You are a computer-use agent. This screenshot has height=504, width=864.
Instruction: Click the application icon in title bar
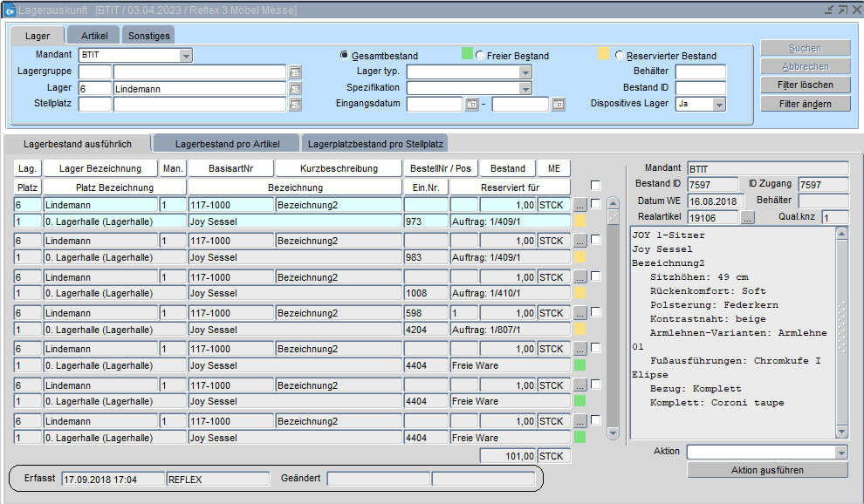10,10
